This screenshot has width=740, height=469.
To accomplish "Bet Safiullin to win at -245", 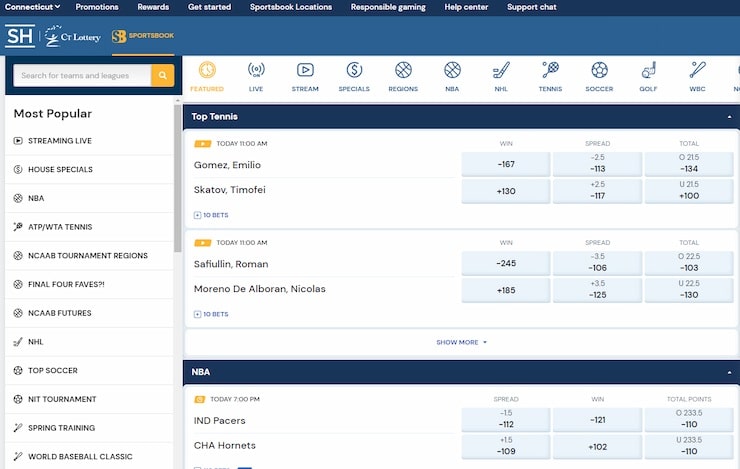I will coord(506,263).
